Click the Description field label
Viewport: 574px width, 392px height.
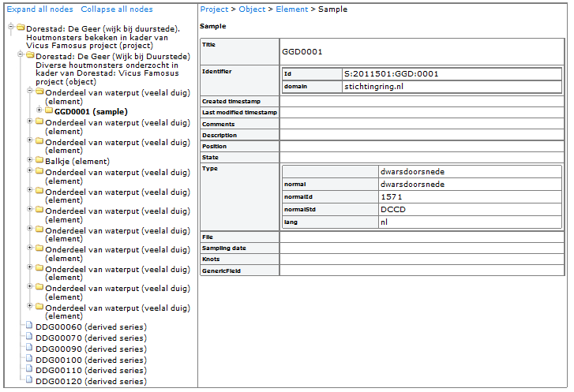[x=219, y=135]
